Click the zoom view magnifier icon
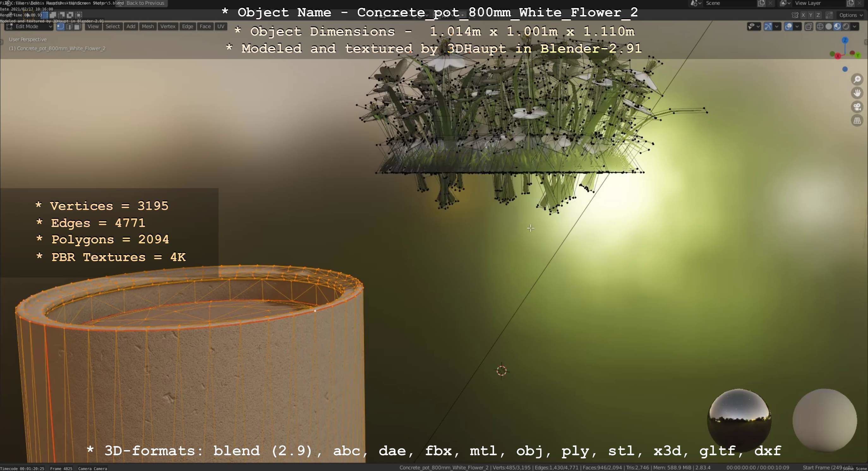This screenshot has width=868, height=471. [857, 80]
